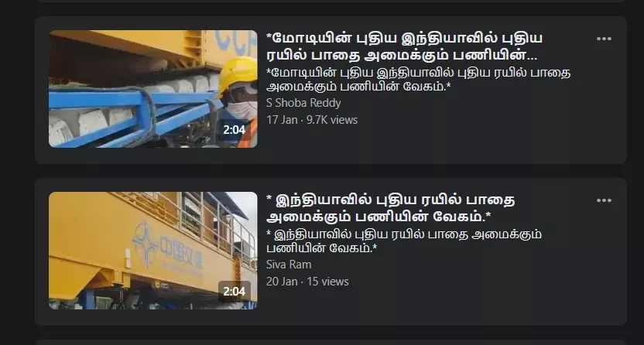Open the Siva Ram profile link

[289, 265]
